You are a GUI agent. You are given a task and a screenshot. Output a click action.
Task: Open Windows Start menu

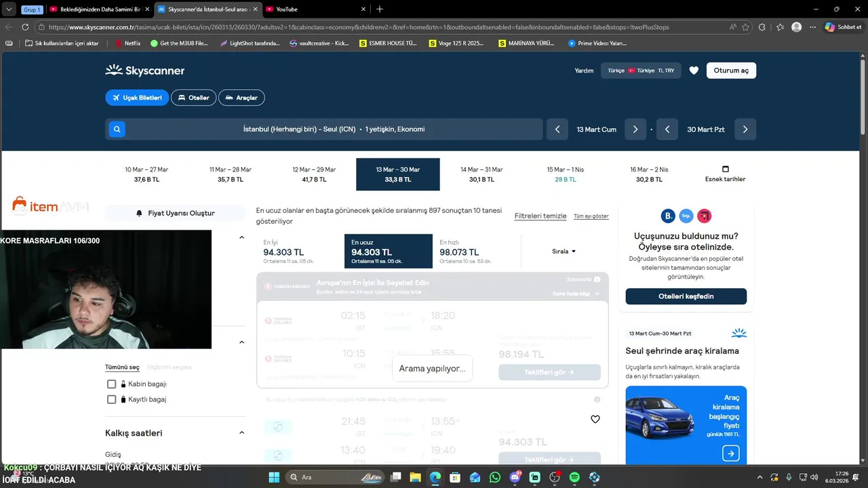[x=274, y=477]
